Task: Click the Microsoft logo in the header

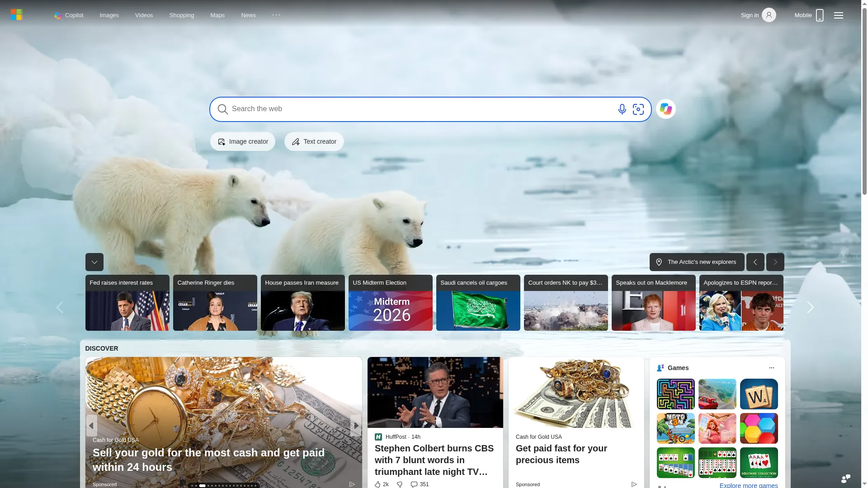Action: coord(16,15)
